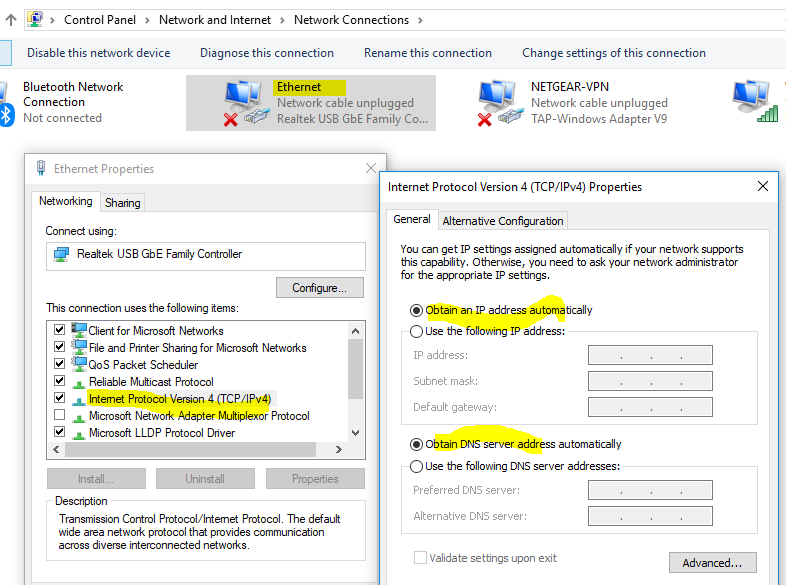Click the Default gateway input field
The image size is (786, 585).
click(650, 407)
